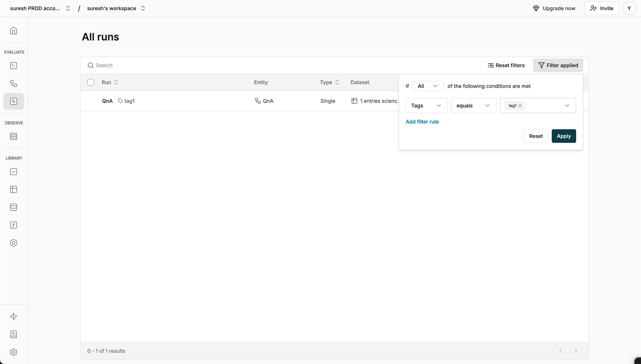
Task: Click Add filter rule link
Action: tap(422, 122)
